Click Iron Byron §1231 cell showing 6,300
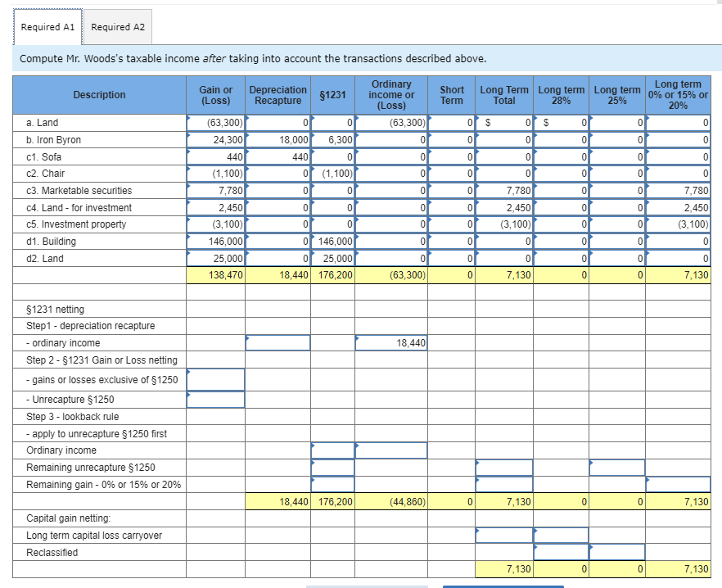The width and height of the screenshot is (722, 588). pyautogui.click(x=332, y=139)
